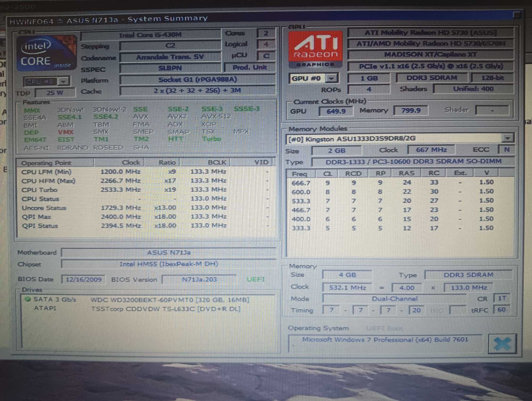
Task: Click the BIOS version N71Ja.203 field
Action: (x=199, y=279)
